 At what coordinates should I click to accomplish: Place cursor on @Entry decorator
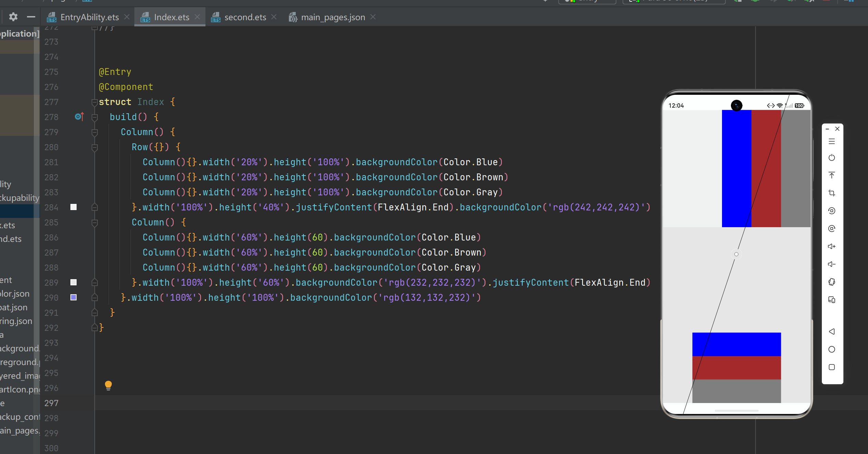[x=115, y=72]
